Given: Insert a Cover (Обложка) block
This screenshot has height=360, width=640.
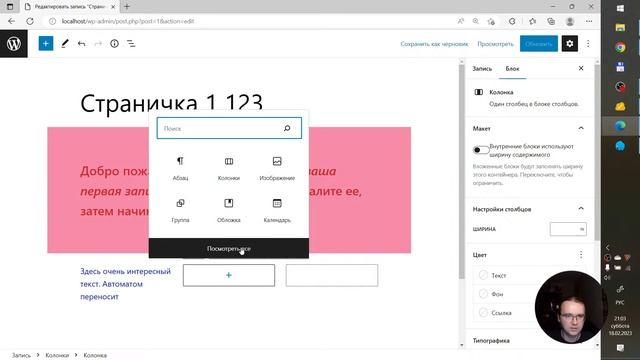Looking at the screenshot, I should click(229, 210).
